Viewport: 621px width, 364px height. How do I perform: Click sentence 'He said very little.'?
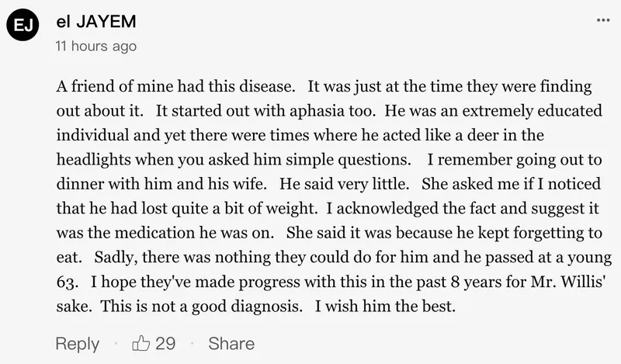tap(344, 184)
